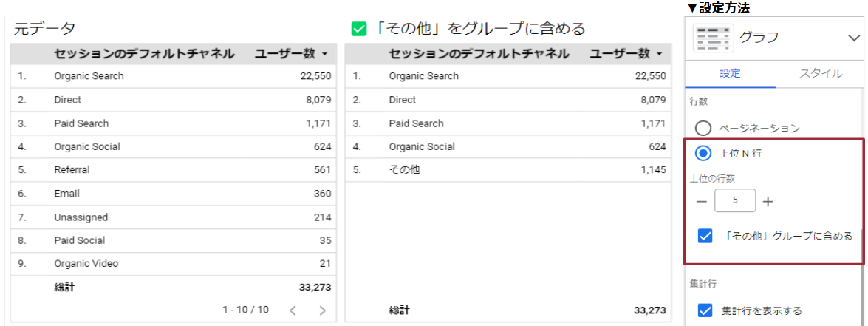This screenshot has width=868, height=326.
Task: Click the minus icon to decrease row count
Action: coord(702,201)
